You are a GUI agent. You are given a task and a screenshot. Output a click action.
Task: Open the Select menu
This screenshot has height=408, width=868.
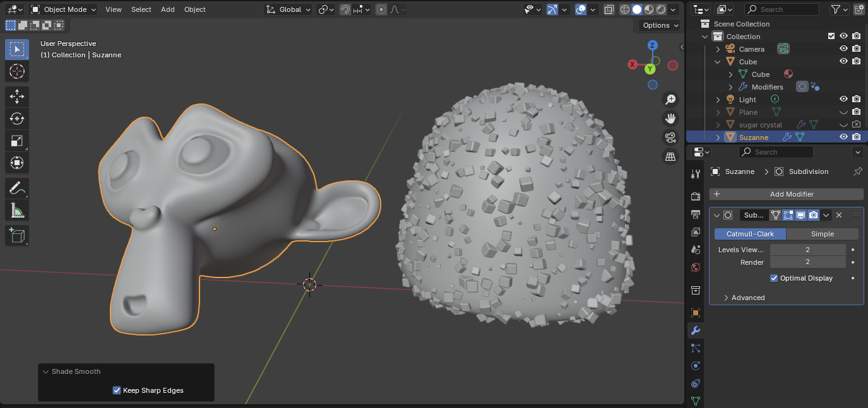[141, 9]
